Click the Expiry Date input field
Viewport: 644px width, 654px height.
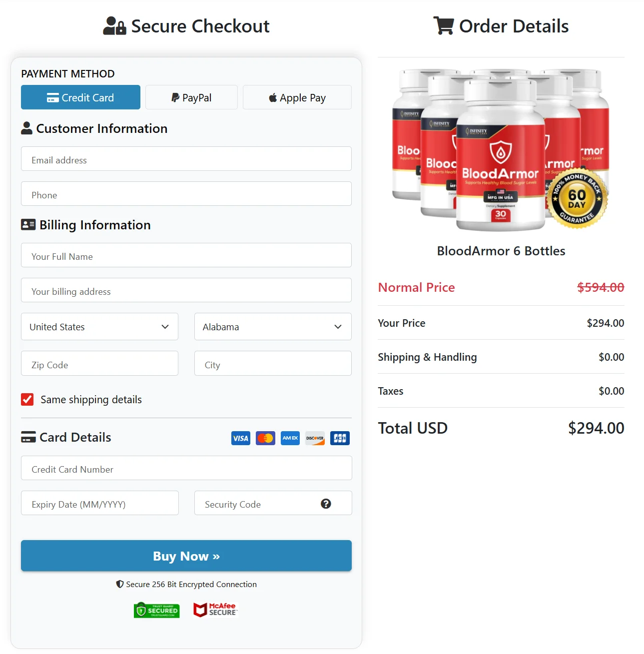click(x=100, y=504)
